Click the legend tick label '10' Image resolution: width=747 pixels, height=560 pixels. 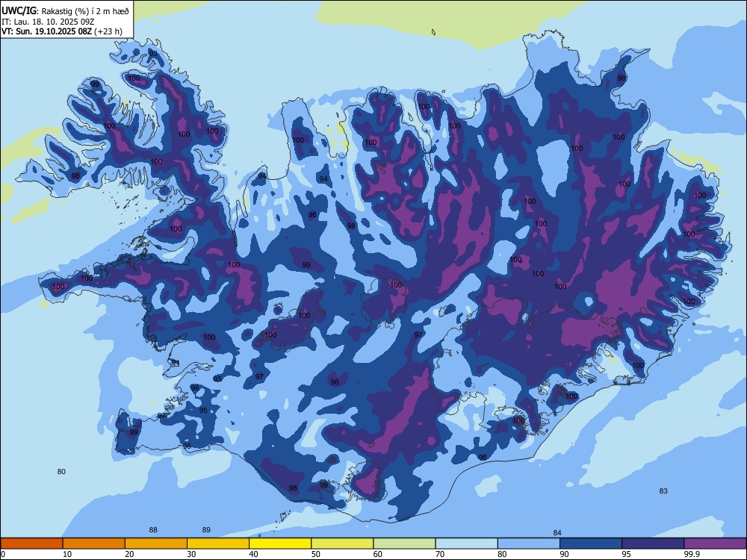pyautogui.click(x=67, y=554)
